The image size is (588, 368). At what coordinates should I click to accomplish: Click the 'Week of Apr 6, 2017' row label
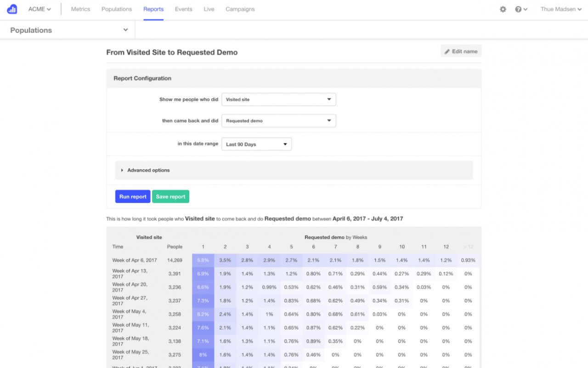tap(135, 260)
